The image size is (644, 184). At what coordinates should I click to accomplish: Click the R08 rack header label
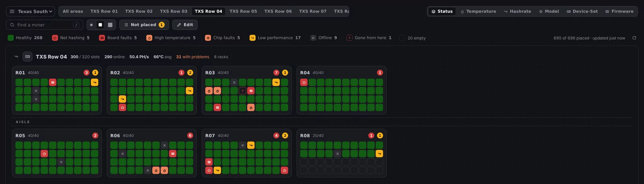point(305,135)
